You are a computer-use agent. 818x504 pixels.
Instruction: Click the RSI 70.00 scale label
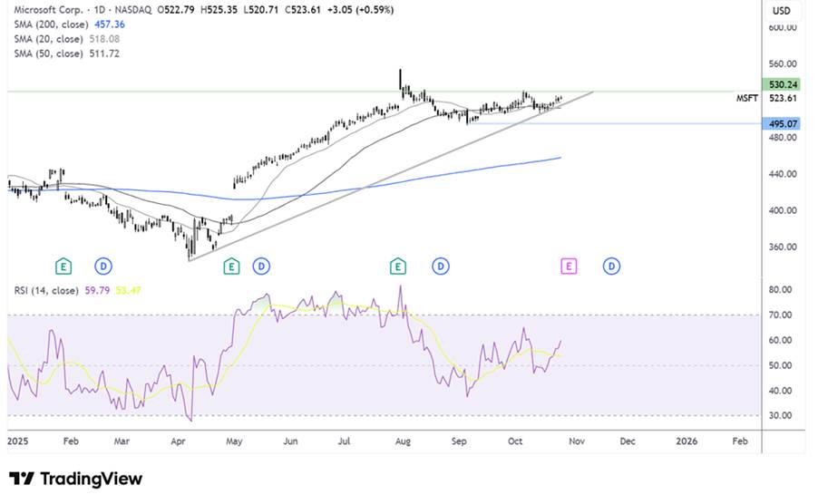(x=780, y=315)
